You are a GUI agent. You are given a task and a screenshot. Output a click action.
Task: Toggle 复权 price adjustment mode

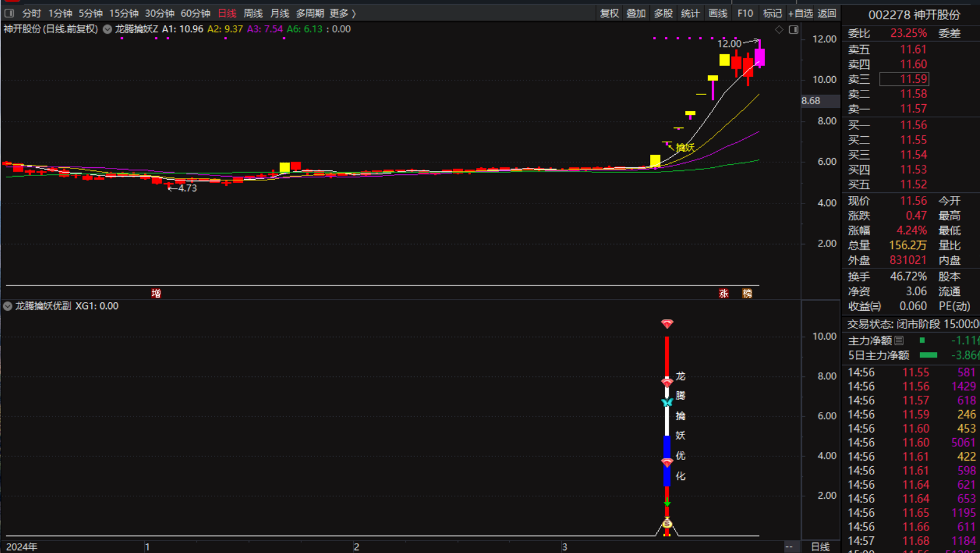(609, 13)
